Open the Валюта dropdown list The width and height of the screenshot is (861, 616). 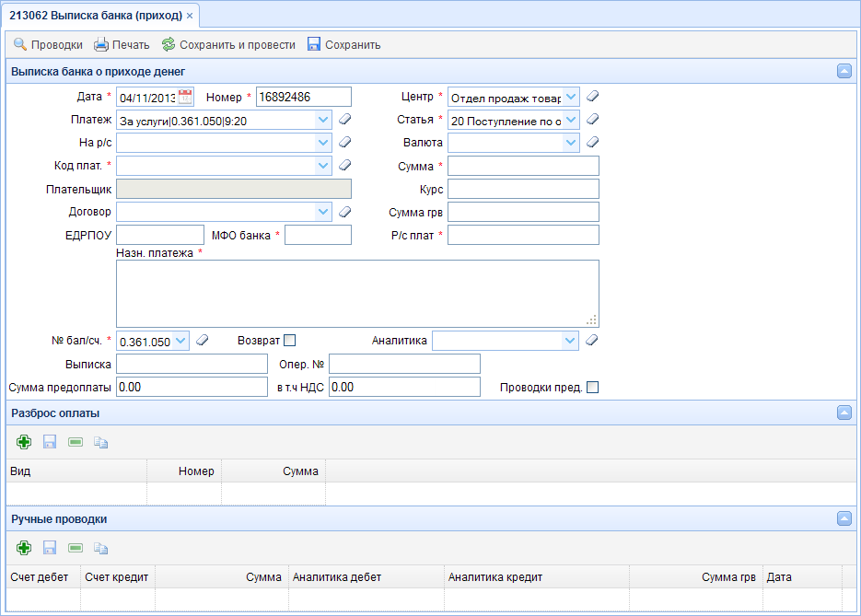[571, 143]
